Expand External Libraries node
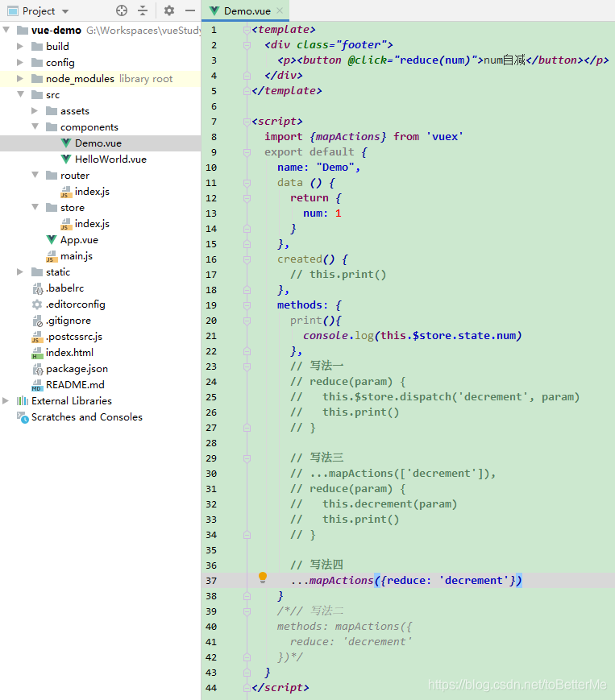615x700 pixels. coord(6,400)
